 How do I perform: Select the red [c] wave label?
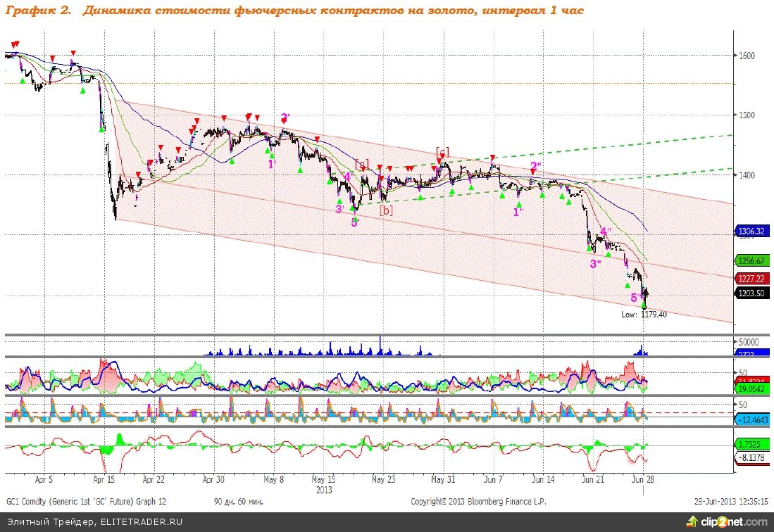tap(442, 151)
